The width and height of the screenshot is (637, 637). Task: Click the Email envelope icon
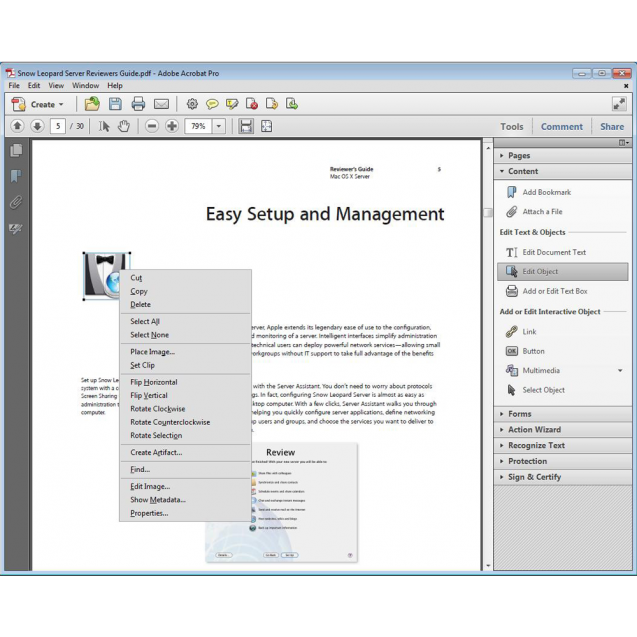click(161, 104)
